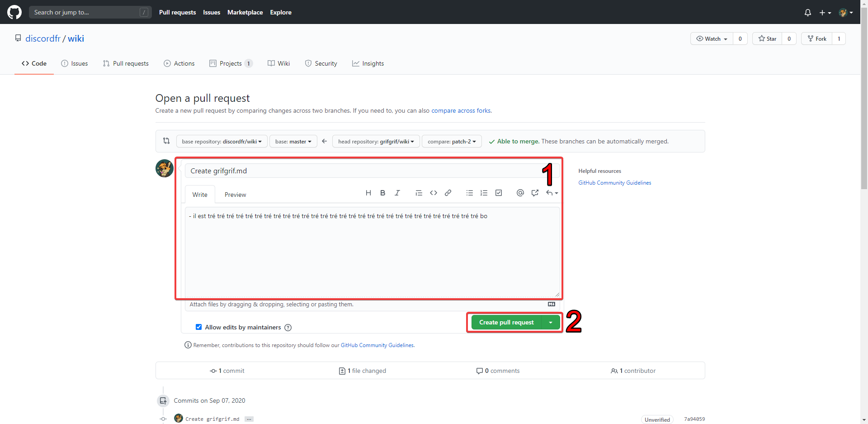Open the Issues repository tab
This screenshot has height=424, width=868.
pos(75,63)
